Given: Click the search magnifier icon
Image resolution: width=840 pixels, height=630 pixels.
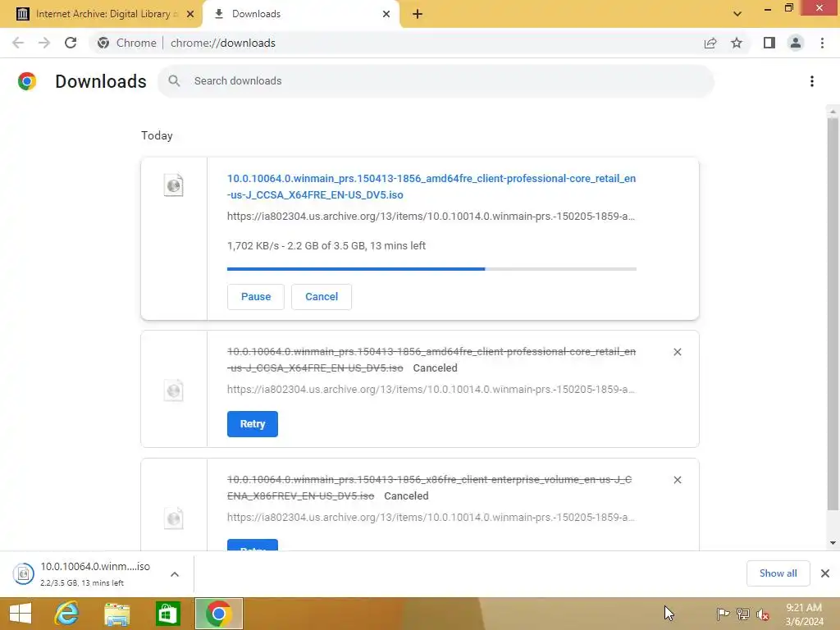Looking at the screenshot, I should [174, 81].
